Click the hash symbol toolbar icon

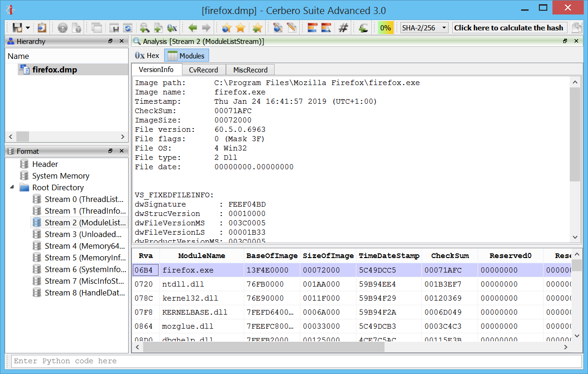[343, 28]
